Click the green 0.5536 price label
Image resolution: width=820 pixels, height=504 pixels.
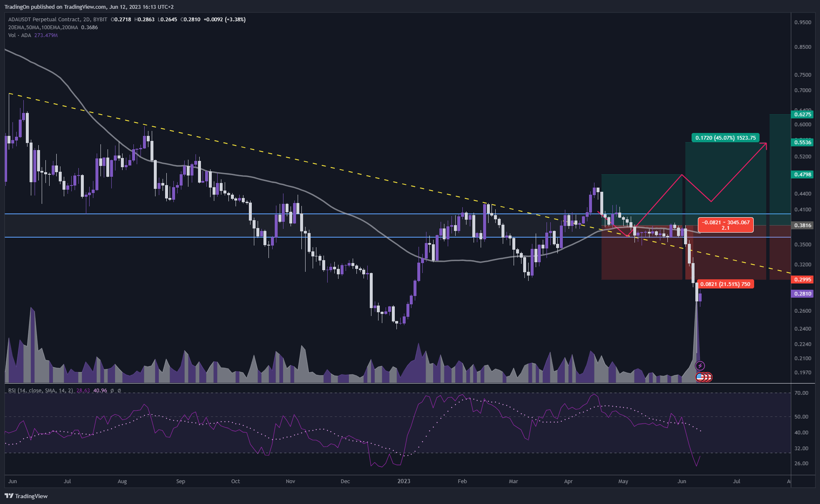802,142
